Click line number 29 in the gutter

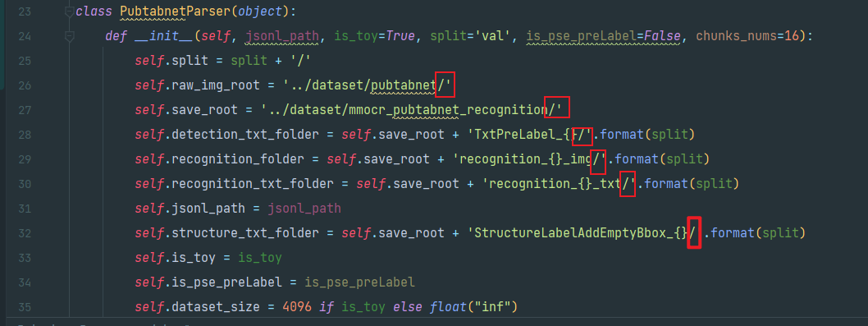[x=25, y=159]
